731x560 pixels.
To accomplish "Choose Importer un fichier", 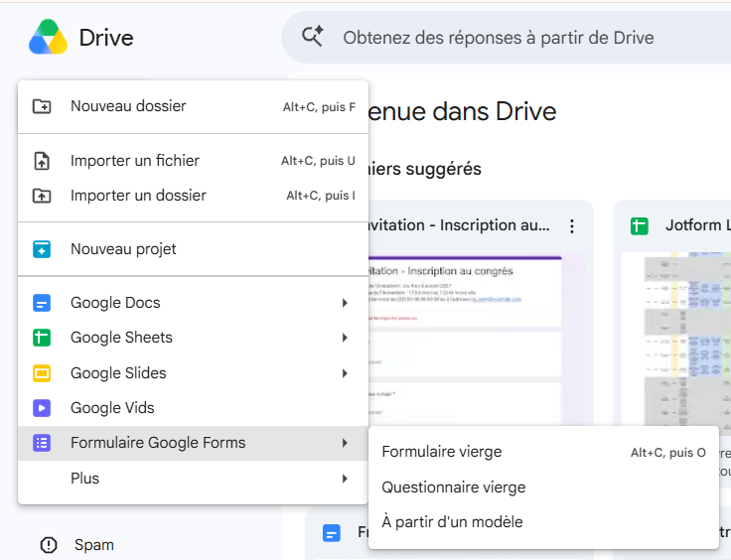I will click(193, 161).
